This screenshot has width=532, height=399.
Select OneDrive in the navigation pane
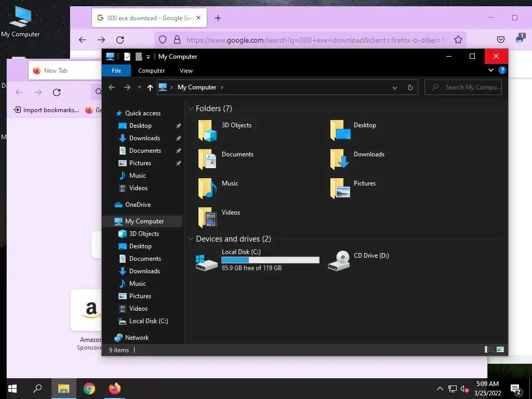click(x=137, y=205)
